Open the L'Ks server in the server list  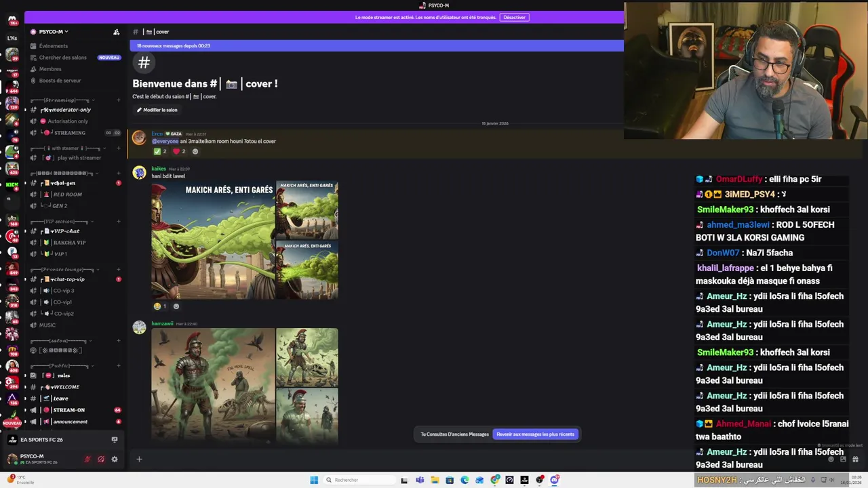12,39
